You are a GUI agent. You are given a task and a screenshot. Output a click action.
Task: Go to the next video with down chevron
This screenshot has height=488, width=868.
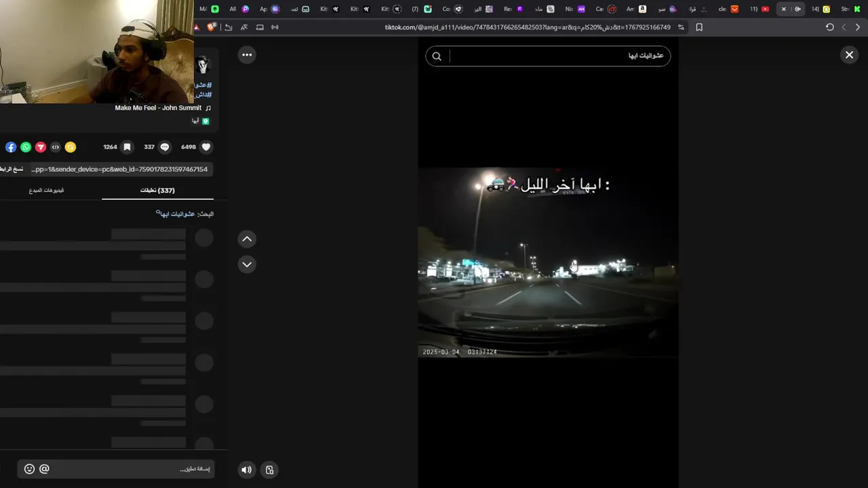point(247,264)
